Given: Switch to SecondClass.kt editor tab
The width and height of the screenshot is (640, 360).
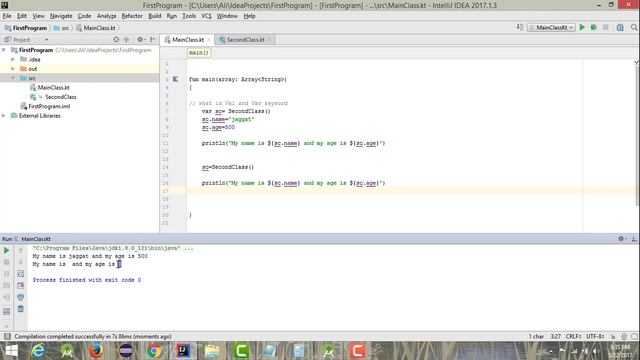Looking at the screenshot, I should pos(245,40).
